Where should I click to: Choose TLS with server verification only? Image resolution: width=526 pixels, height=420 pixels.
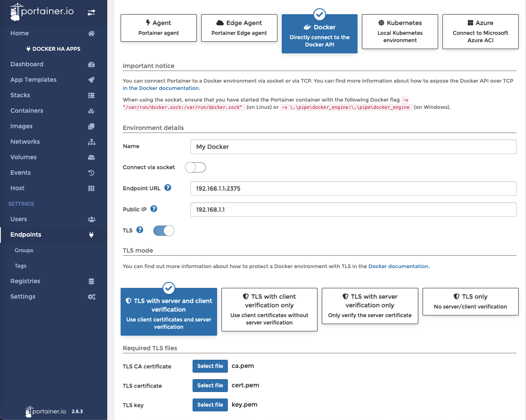(x=370, y=306)
